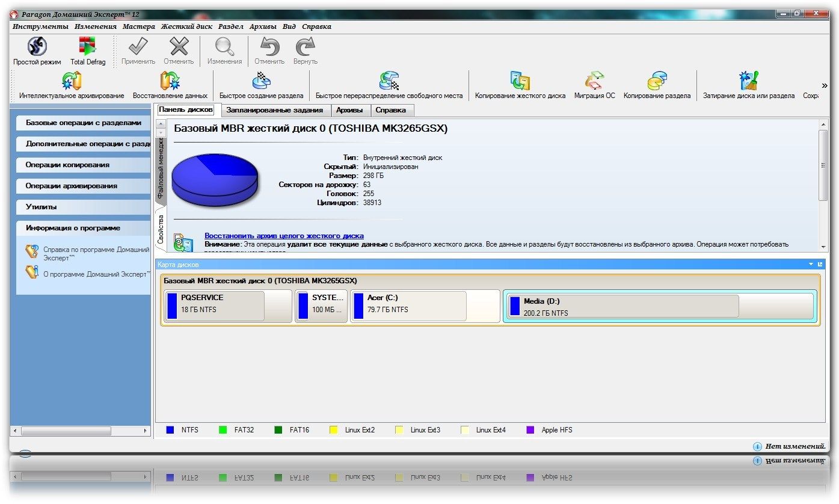Launch the Миграция ОС wizard
839x504 pixels.
(x=594, y=81)
